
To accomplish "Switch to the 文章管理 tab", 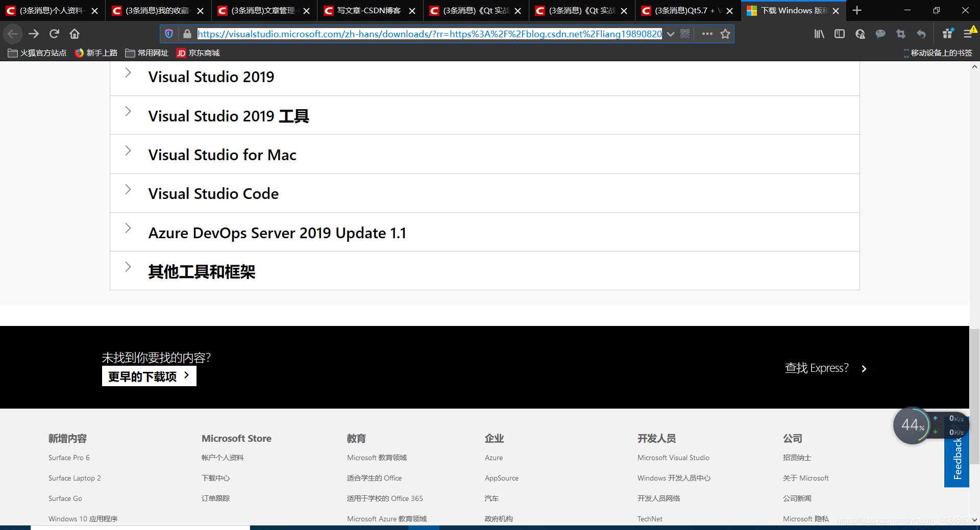I will [264, 11].
